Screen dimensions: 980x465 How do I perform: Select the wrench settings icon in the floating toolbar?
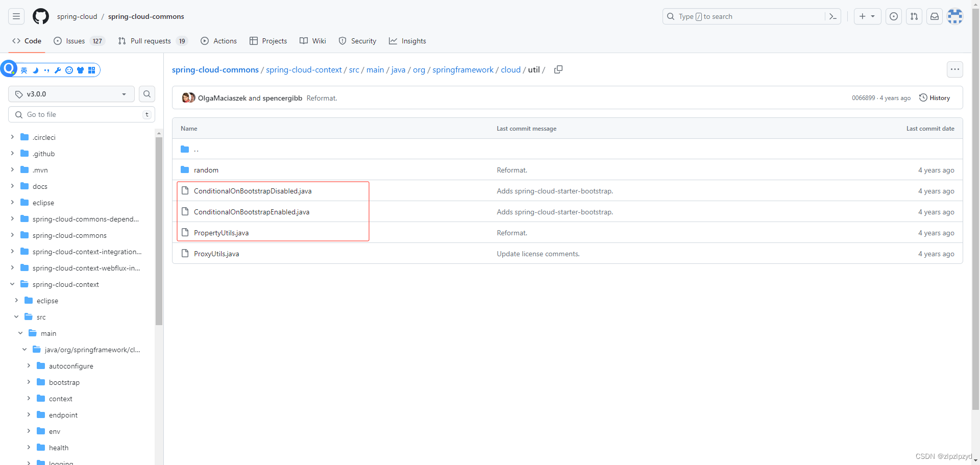click(58, 70)
